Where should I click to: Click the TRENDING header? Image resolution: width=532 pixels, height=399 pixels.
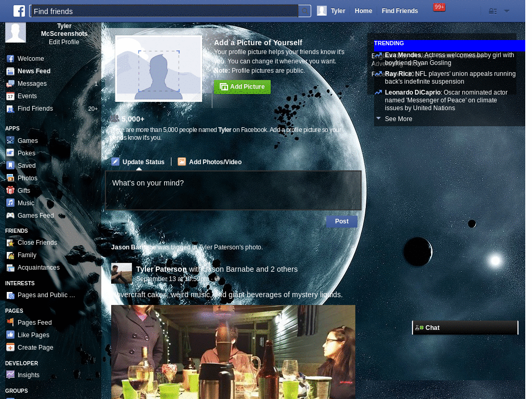[x=389, y=44]
